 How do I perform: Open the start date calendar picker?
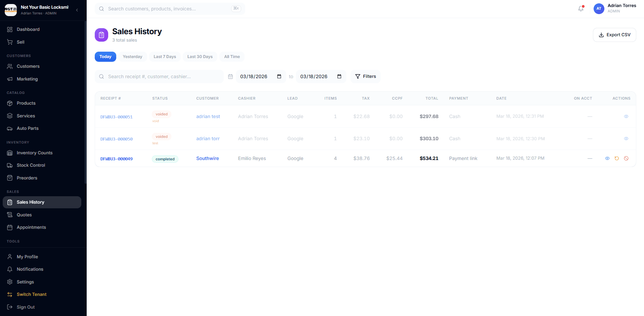click(x=279, y=76)
